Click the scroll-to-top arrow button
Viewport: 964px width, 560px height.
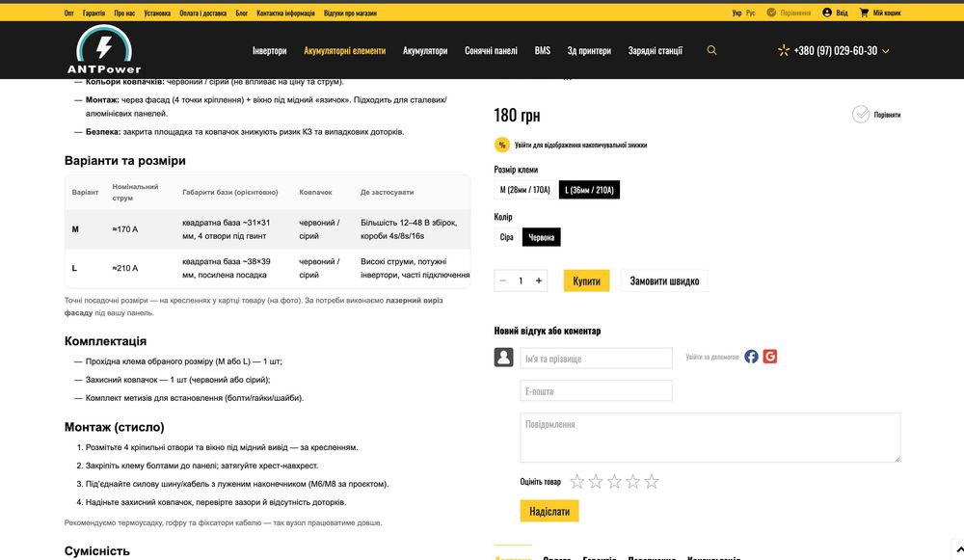[x=958, y=549]
